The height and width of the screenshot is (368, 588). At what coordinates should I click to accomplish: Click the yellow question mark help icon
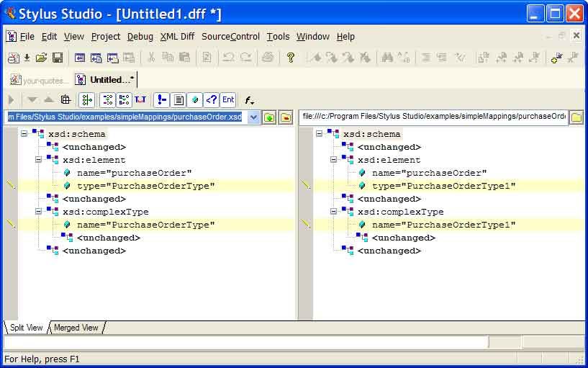point(290,58)
